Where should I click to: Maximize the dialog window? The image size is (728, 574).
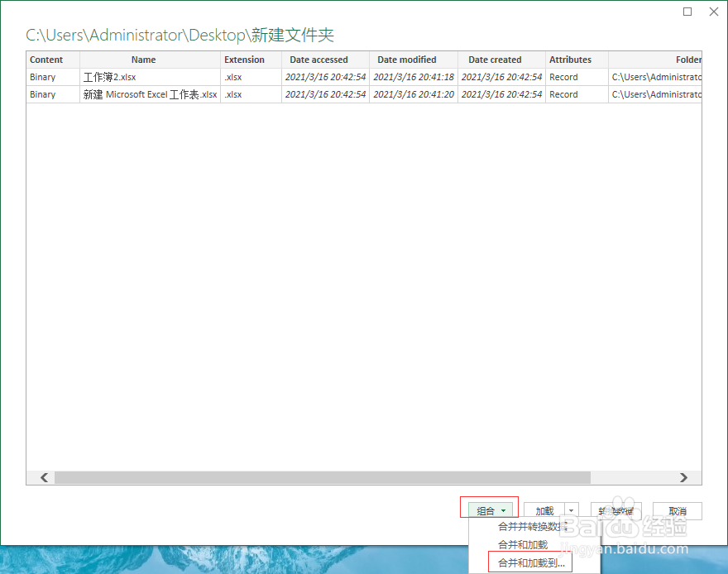[687, 12]
